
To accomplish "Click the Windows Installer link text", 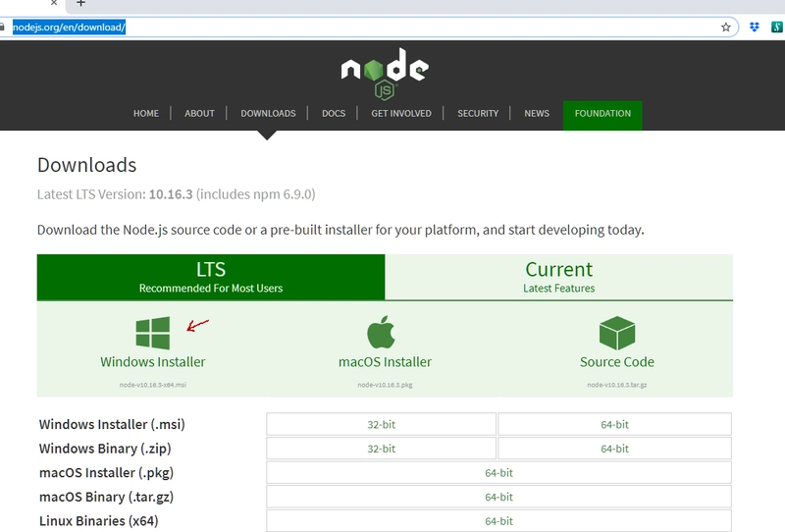I will click(153, 361).
